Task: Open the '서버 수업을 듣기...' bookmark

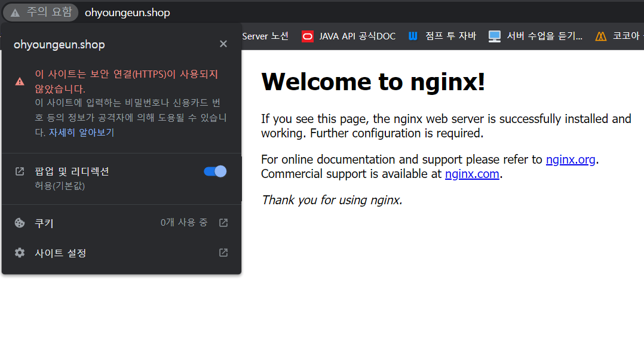Action: pyautogui.click(x=535, y=36)
